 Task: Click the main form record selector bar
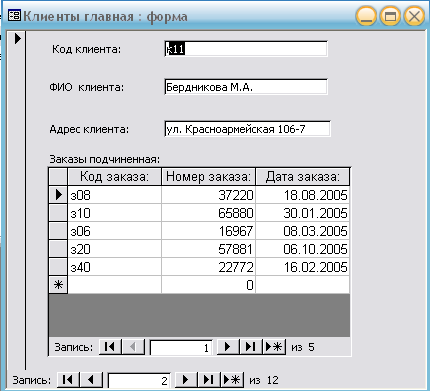(x=17, y=200)
